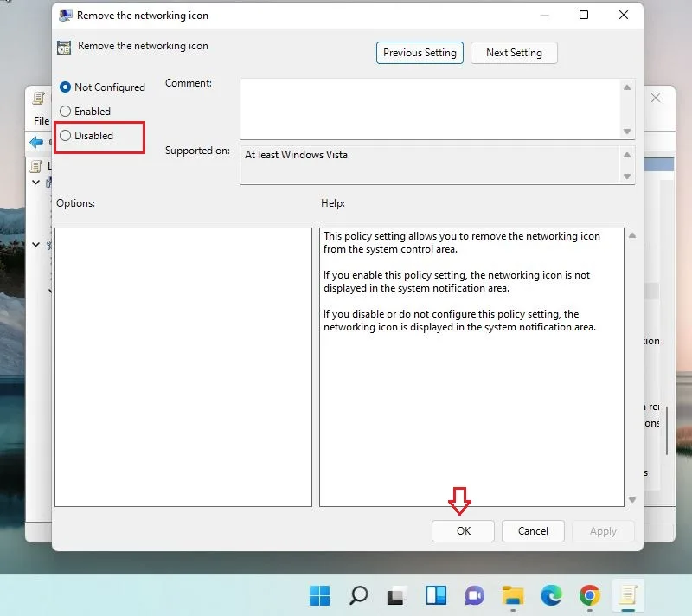Launch Google Chrome from taskbar
692x616 pixels.
click(590, 596)
